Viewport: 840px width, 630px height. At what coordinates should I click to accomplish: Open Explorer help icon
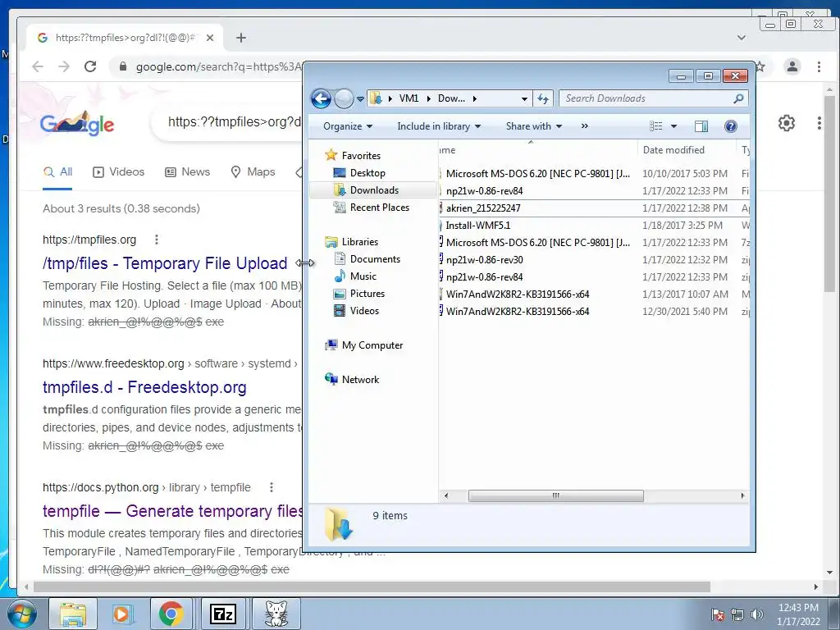[730, 126]
